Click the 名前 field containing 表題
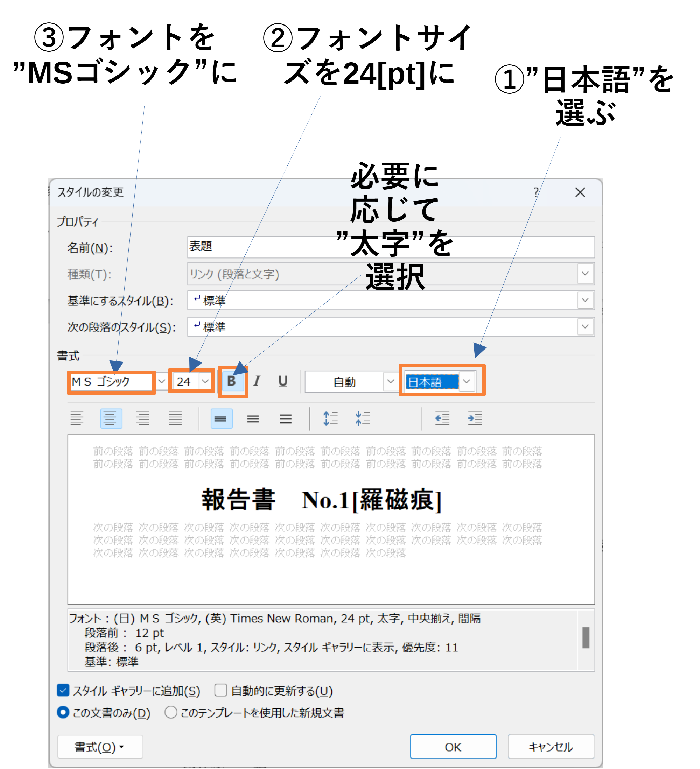The height and width of the screenshot is (769, 700). coord(391,247)
